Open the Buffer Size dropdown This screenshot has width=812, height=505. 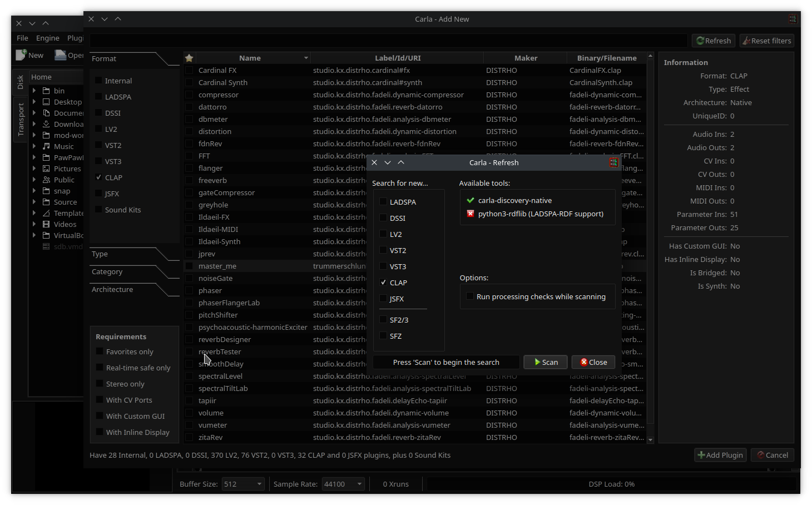tap(243, 484)
